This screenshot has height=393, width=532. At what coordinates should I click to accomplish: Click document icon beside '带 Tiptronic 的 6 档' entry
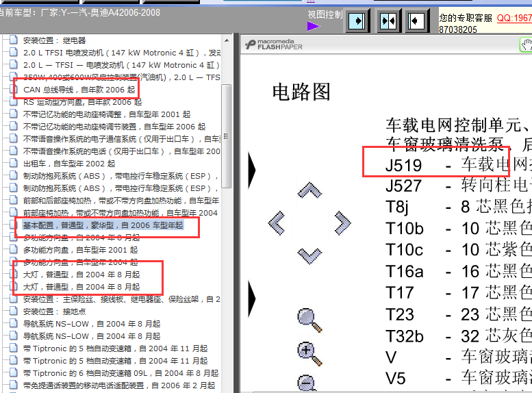13,372
